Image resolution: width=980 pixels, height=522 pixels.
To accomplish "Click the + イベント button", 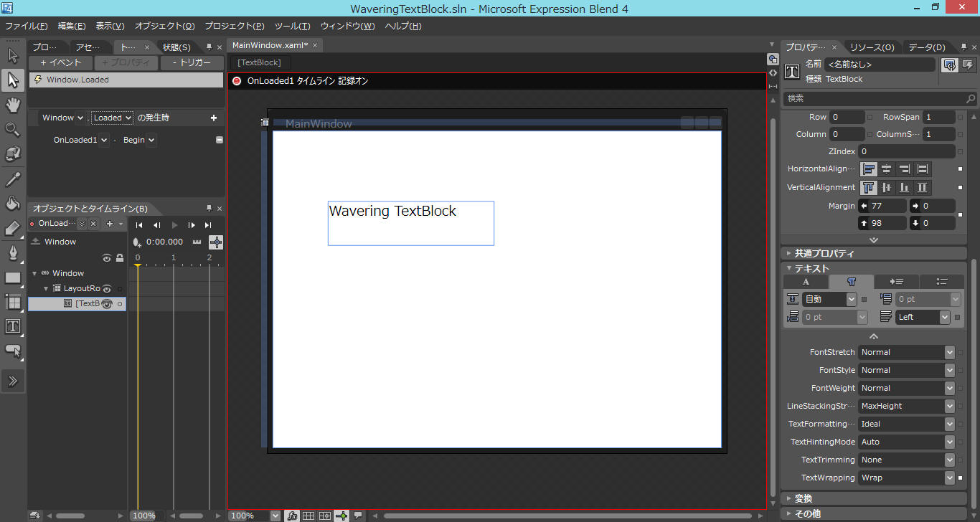I will [x=61, y=62].
